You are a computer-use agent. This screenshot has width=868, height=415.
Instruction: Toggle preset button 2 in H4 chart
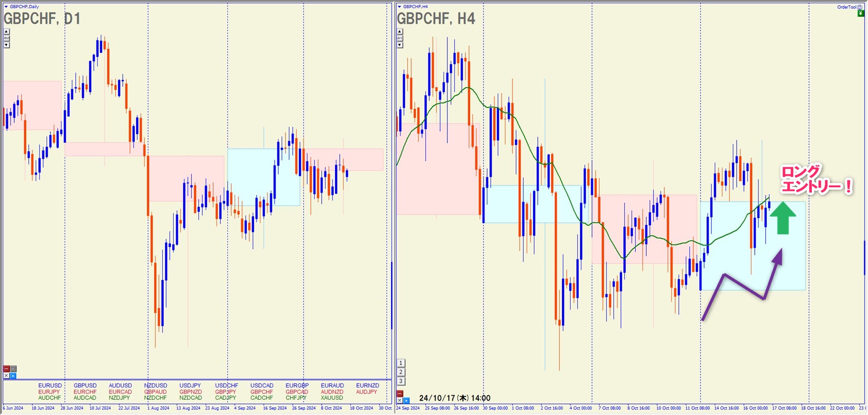[401, 372]
